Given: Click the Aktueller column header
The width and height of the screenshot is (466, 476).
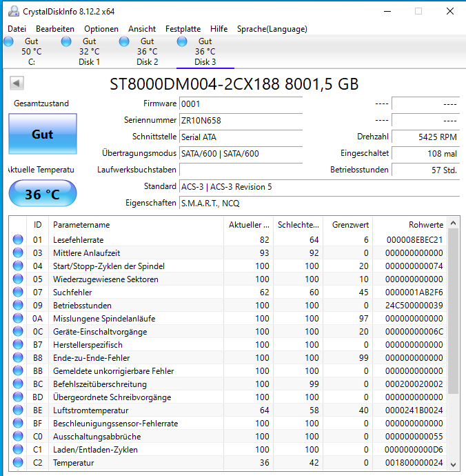Looking at the screenshot, I should (249, 225).
